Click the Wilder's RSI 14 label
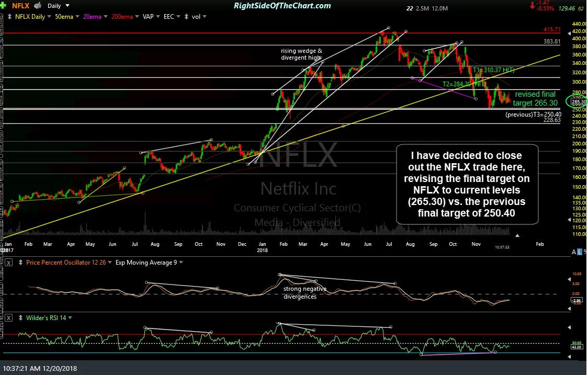588x375 pixels. point(46,317)
